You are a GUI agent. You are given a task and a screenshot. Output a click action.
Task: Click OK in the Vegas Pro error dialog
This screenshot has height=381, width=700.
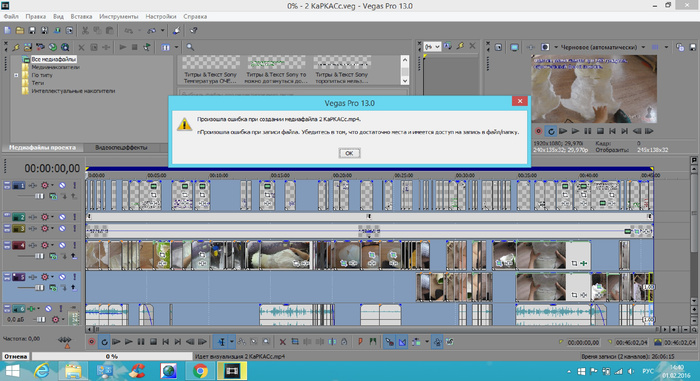(x=349, y=153)
